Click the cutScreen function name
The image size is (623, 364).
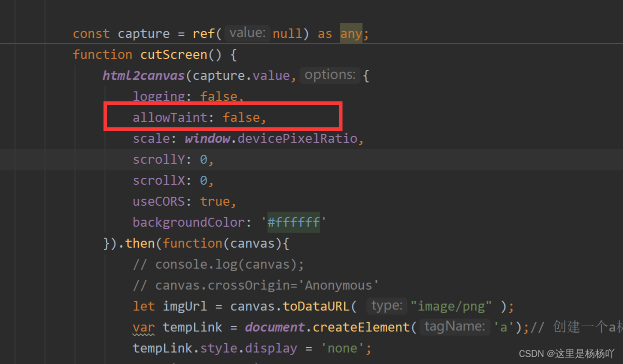pos(173,54)
